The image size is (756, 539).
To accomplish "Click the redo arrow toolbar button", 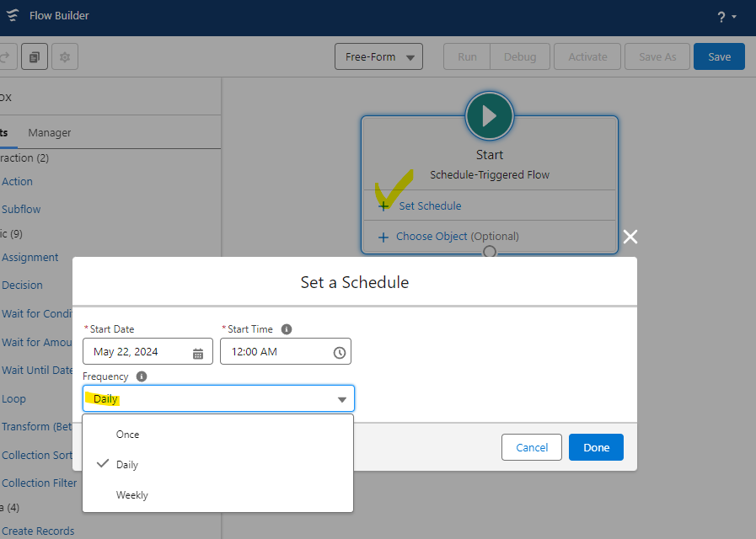I will pos(7,56).
